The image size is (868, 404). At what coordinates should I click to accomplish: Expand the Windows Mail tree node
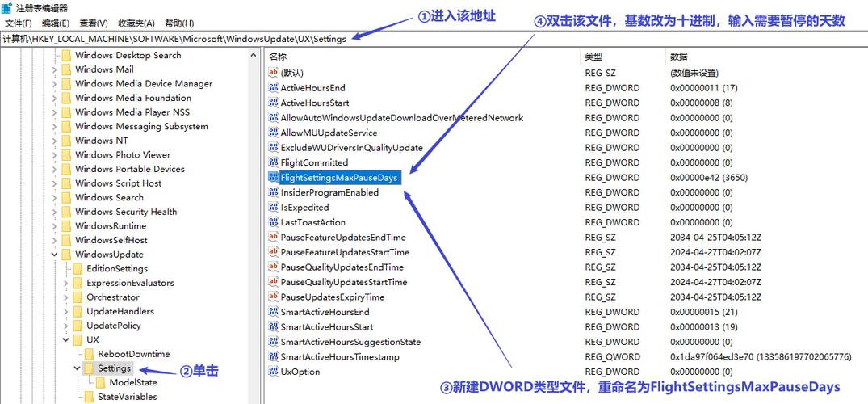(54, 69)
